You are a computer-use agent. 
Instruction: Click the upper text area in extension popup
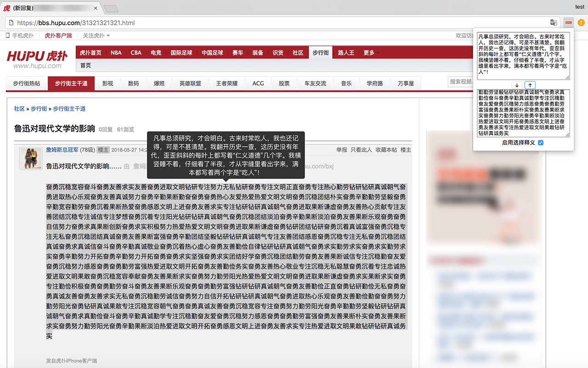(523, 56)
